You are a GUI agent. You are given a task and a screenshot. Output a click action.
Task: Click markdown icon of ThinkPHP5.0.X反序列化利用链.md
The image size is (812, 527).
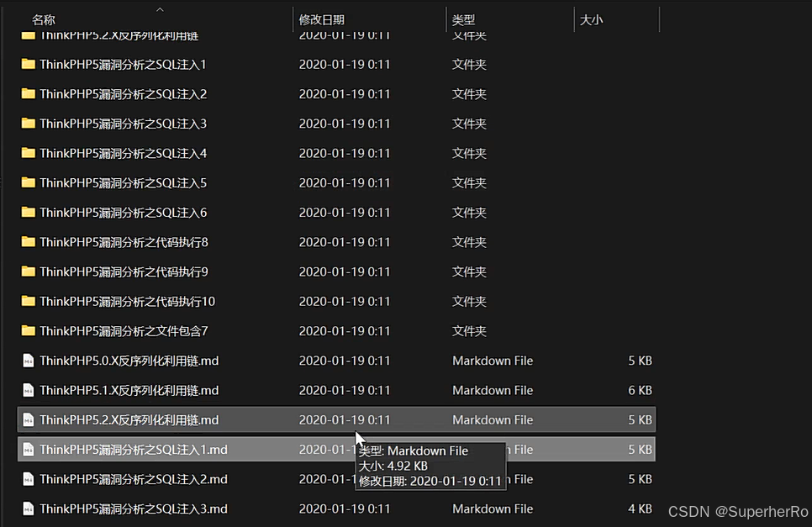tap(29, 361)
